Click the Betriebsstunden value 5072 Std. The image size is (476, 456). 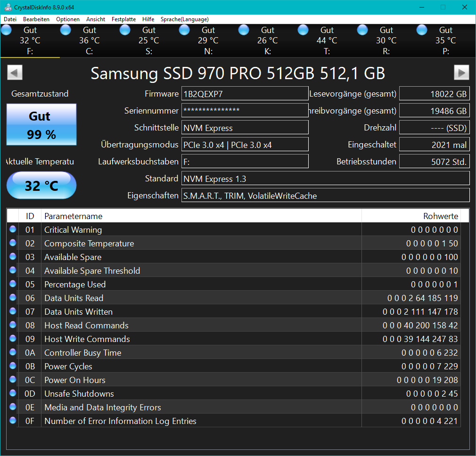coord(435,162)
